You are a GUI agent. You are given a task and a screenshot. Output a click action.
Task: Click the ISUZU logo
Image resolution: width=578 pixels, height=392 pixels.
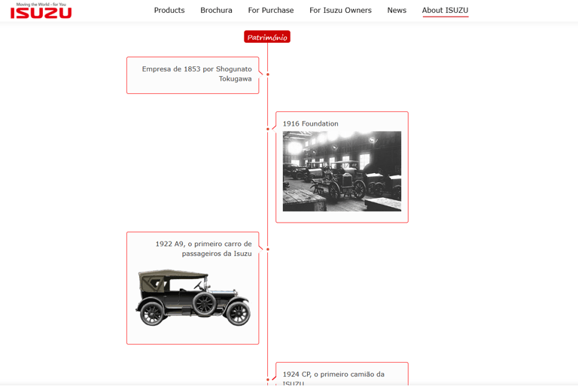(41, 11)
